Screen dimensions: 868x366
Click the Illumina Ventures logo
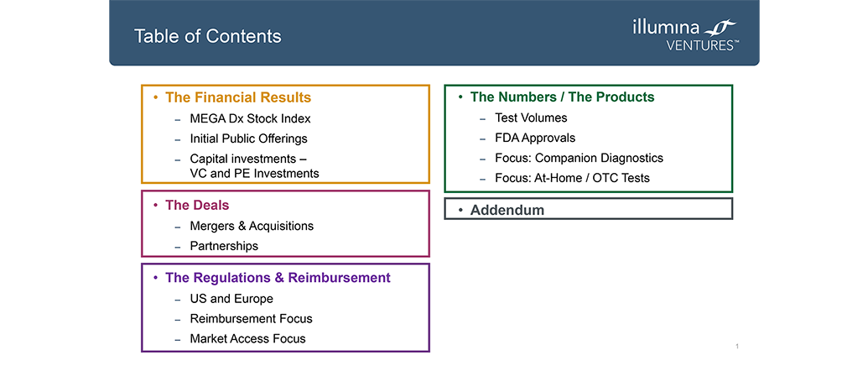(x=685, y=35)
